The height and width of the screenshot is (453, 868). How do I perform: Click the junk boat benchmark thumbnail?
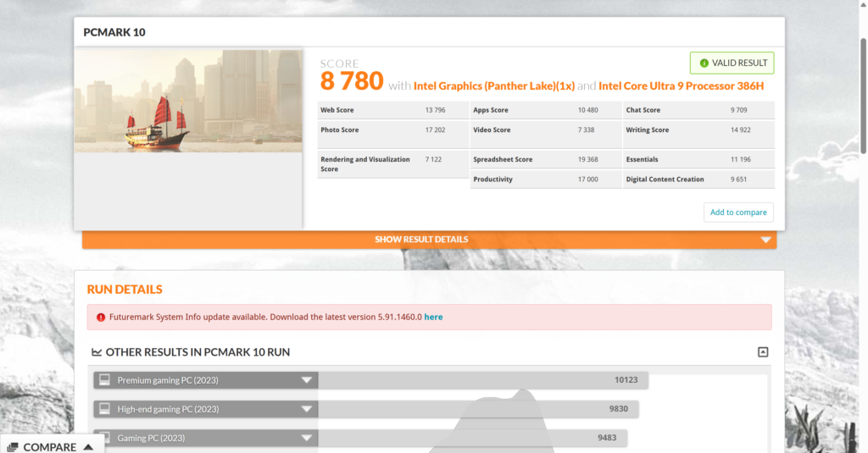188,102
